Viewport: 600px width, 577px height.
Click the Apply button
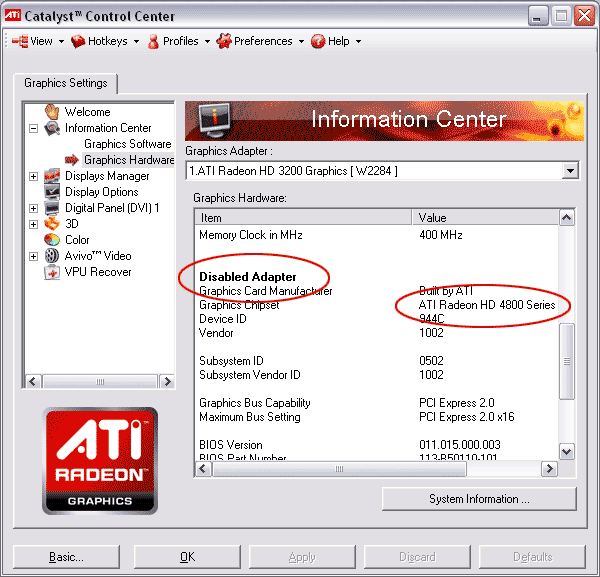pyautogui.click(x=302, y=557)
